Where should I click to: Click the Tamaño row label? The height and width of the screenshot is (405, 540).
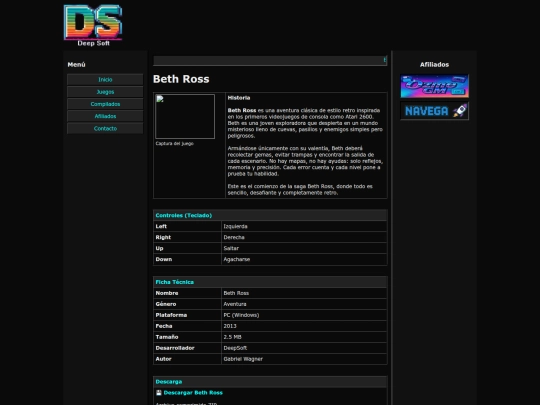coord(167,337)
